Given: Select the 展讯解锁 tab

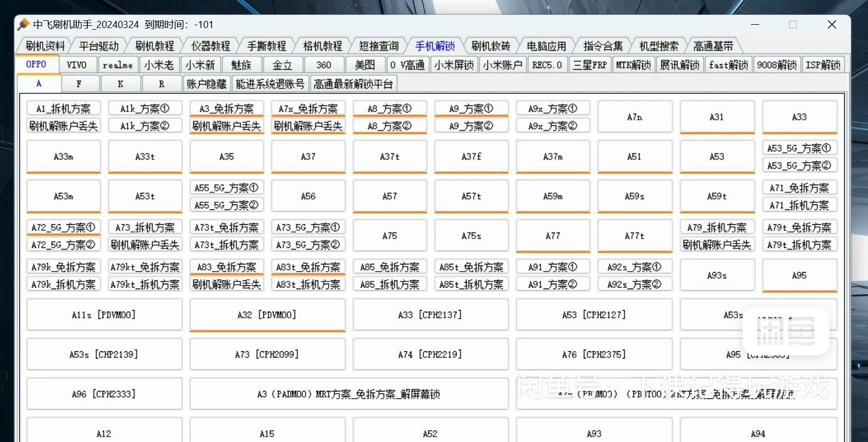Looking at the screenshot, I should [680, 65].
